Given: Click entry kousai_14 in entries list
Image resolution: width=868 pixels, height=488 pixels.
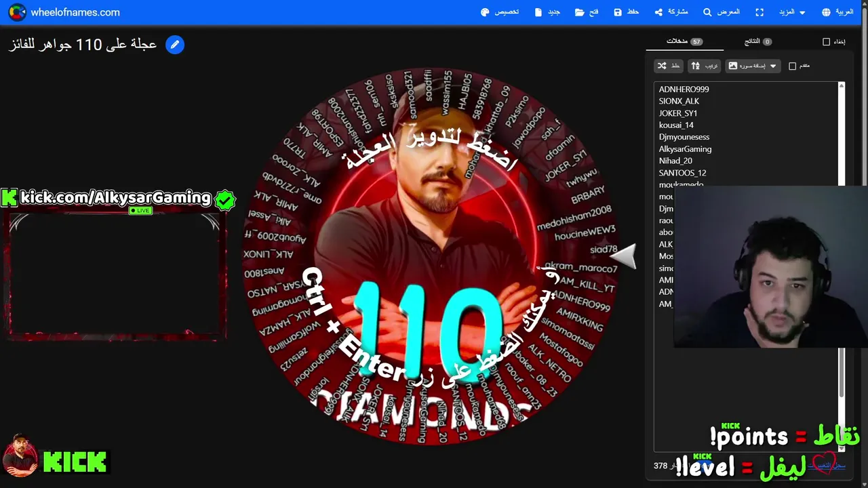Looking at the screenshot, I should click(676, 125).
